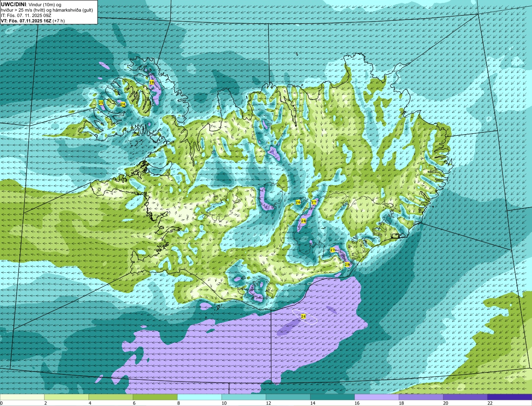The image size is (532, 406).
Task: Click the 'IT: Fös. 07. 11. 2025 09Z' line
Action: (x=26, y=15)
